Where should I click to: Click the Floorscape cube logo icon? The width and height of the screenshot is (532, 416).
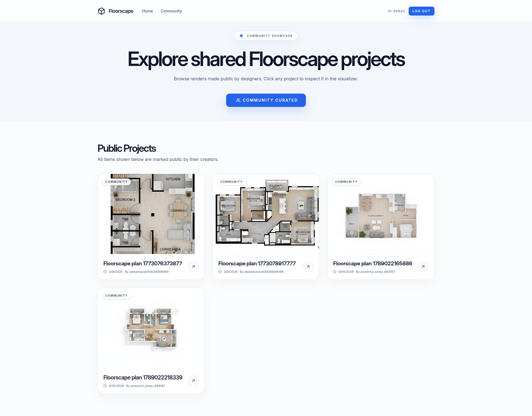point(101,11)
